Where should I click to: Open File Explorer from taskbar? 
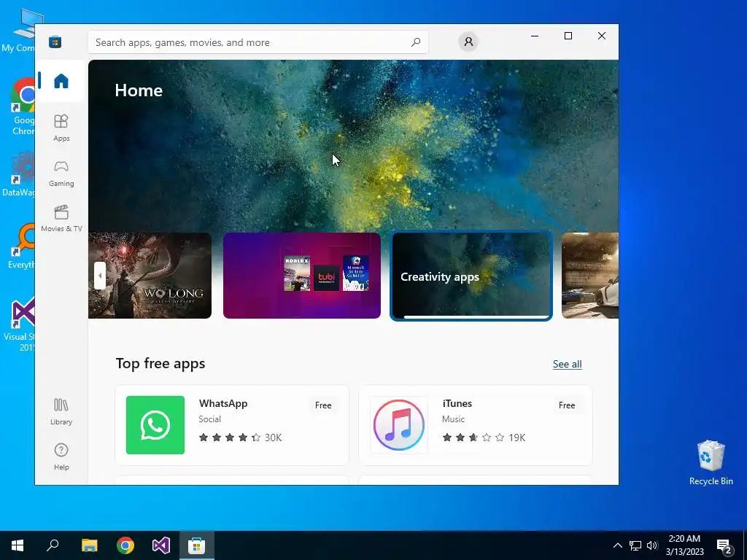point(89,545)
